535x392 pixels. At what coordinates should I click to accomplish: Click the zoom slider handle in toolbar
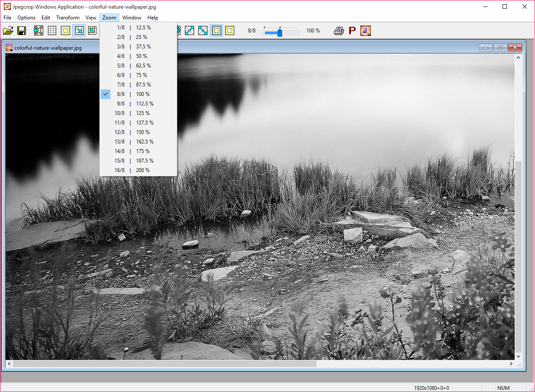coord(280,32)
